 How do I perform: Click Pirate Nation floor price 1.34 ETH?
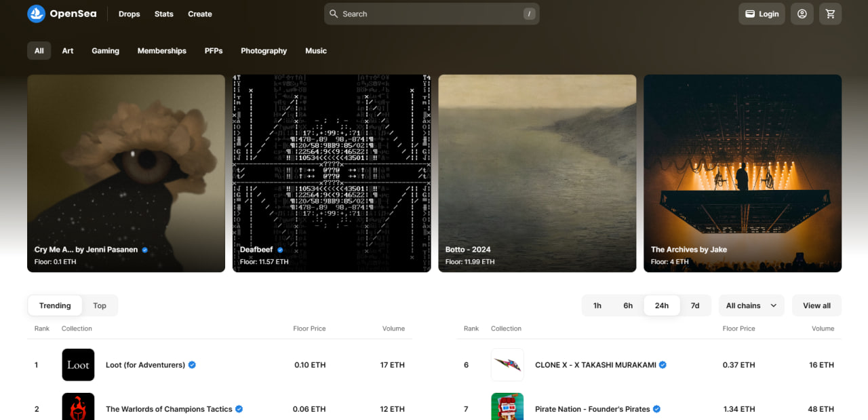(739, 409)
